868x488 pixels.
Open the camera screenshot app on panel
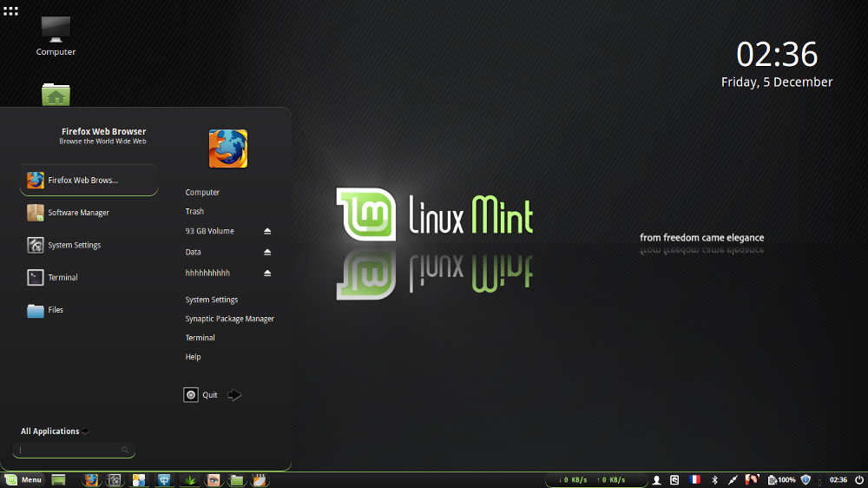(115, 479)
